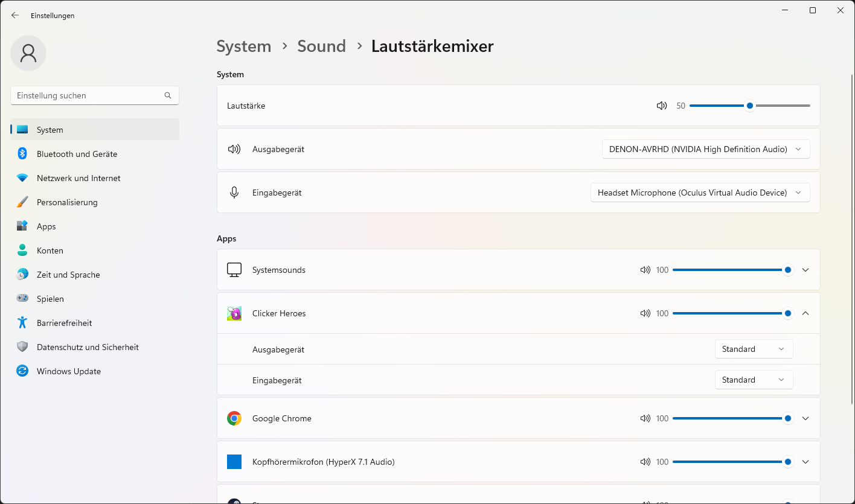Click the Lautstärke system volume slider

point(749,106)
